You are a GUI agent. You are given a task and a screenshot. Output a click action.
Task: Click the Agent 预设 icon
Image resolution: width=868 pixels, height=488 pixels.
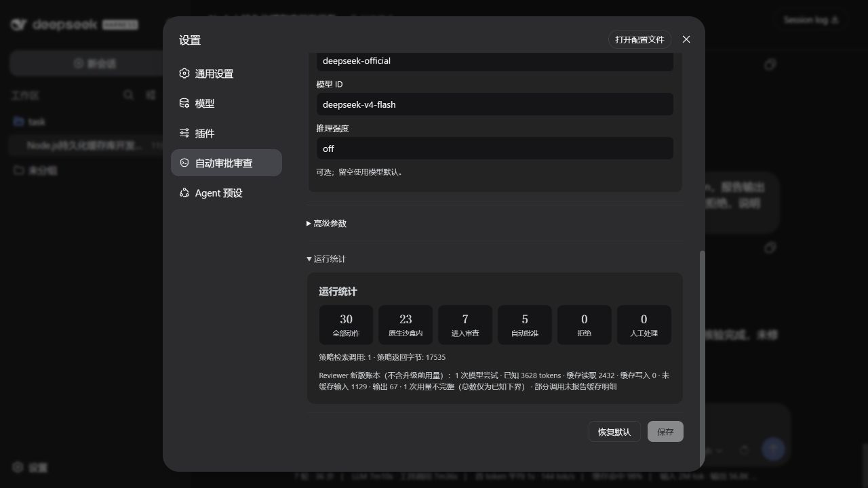pos(184,192)
